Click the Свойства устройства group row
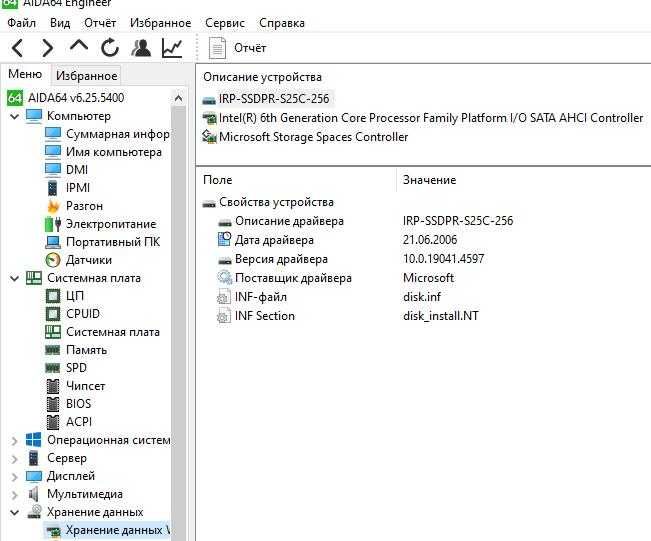 (276, 202)
